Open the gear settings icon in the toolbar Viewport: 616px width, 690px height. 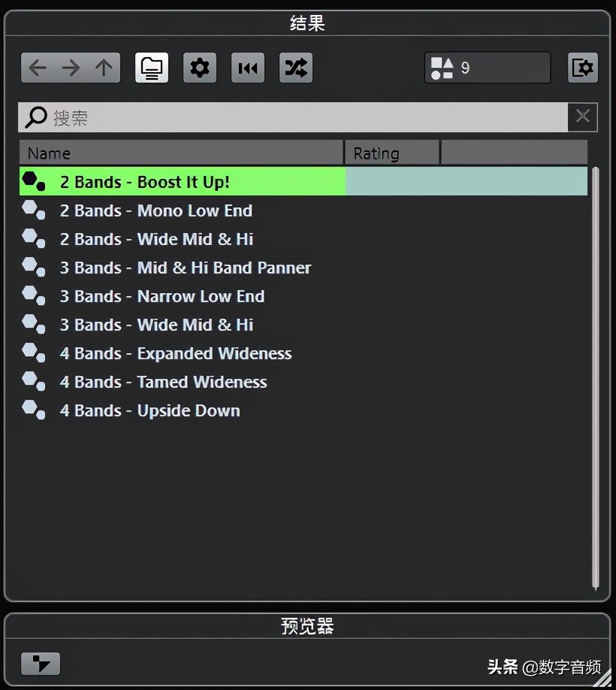coord(200,68)
